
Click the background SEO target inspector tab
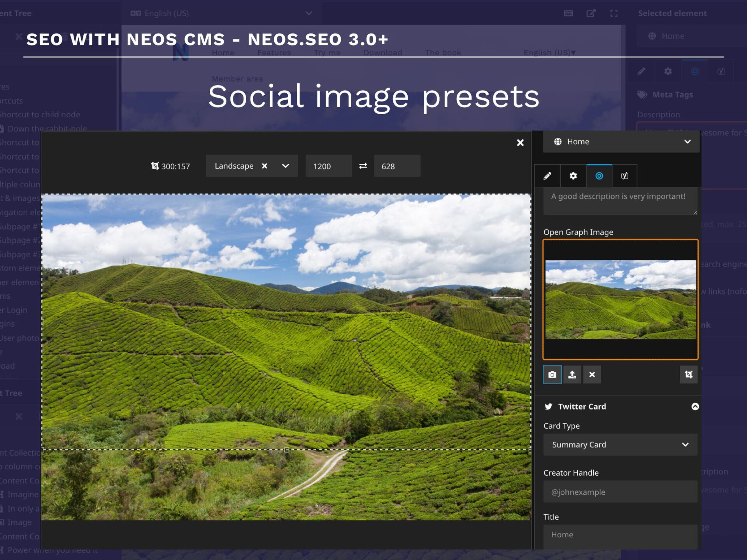(x=694, y=71)
